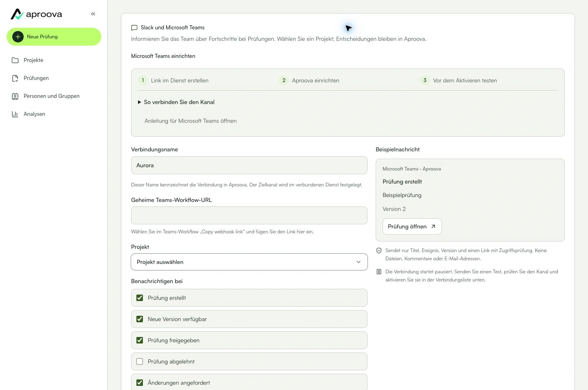This screenshot has height=390, width=588.
Task: Click the Personen und Gruppen icon
Action: (15, 96)
